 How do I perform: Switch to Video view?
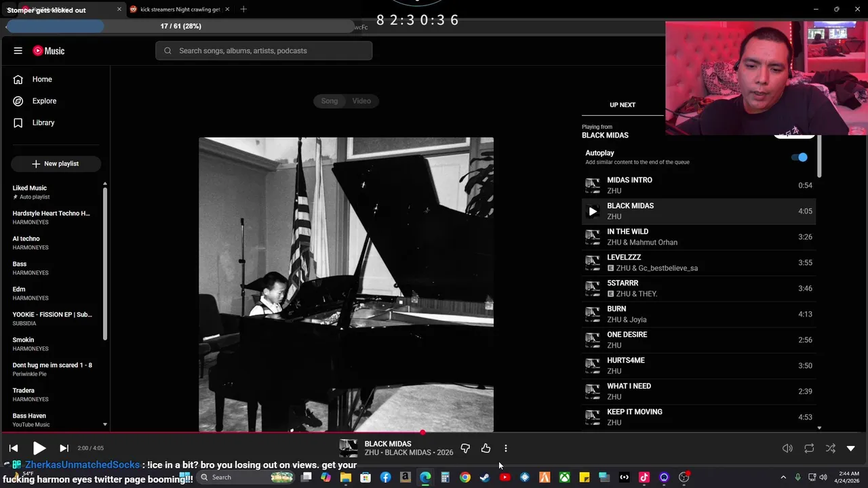tap(361, 101)
